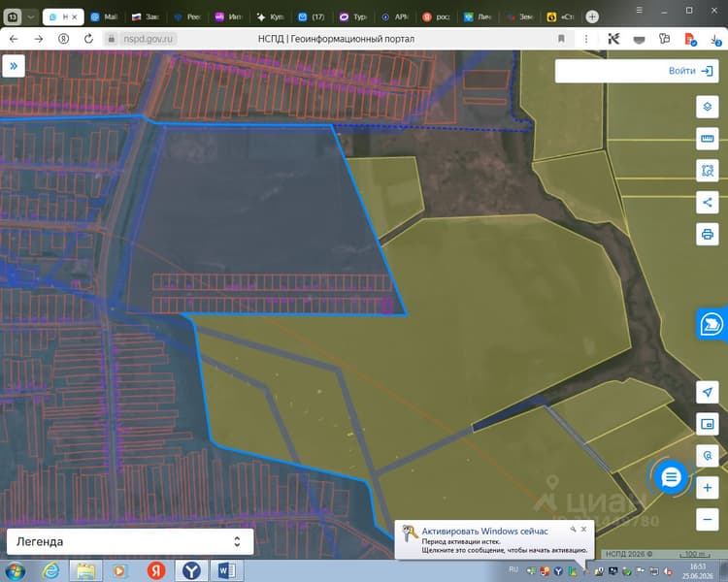
Task: Open a new browser tab
Action: (x=592, y=17)
